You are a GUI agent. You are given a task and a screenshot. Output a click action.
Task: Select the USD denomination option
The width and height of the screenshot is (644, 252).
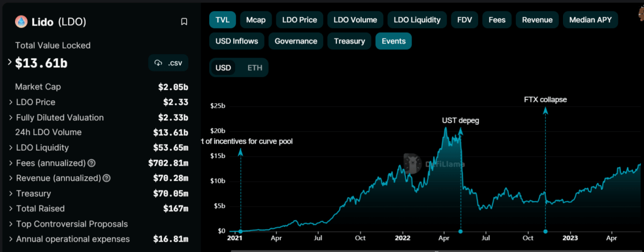[223, 68]
